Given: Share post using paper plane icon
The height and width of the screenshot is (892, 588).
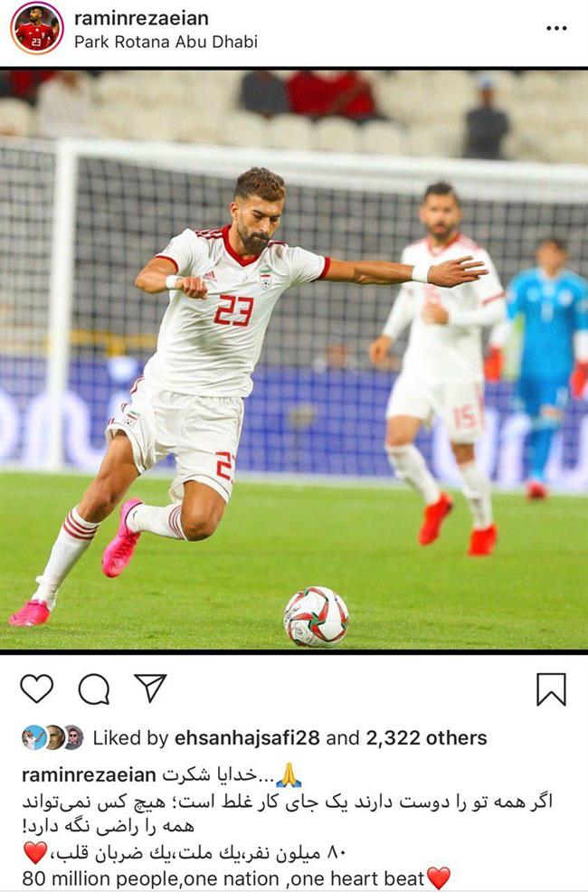Looking at the screenshot, I should (150, 688).
